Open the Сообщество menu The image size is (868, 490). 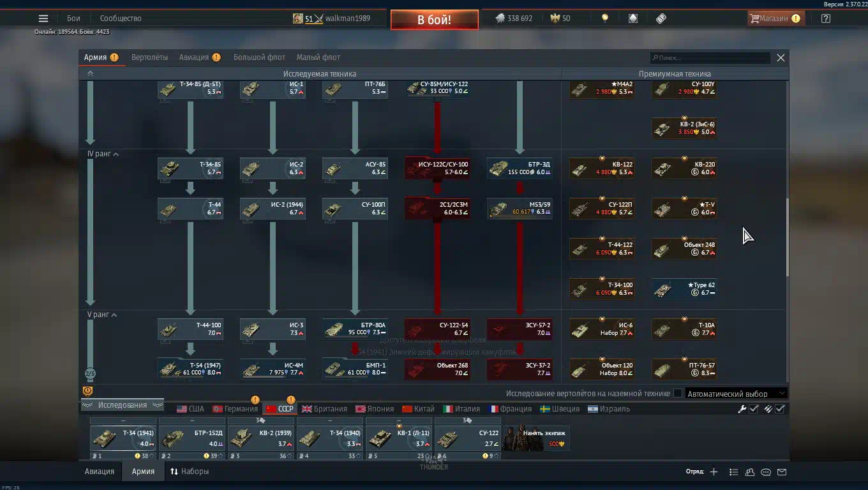coord(121,19)
